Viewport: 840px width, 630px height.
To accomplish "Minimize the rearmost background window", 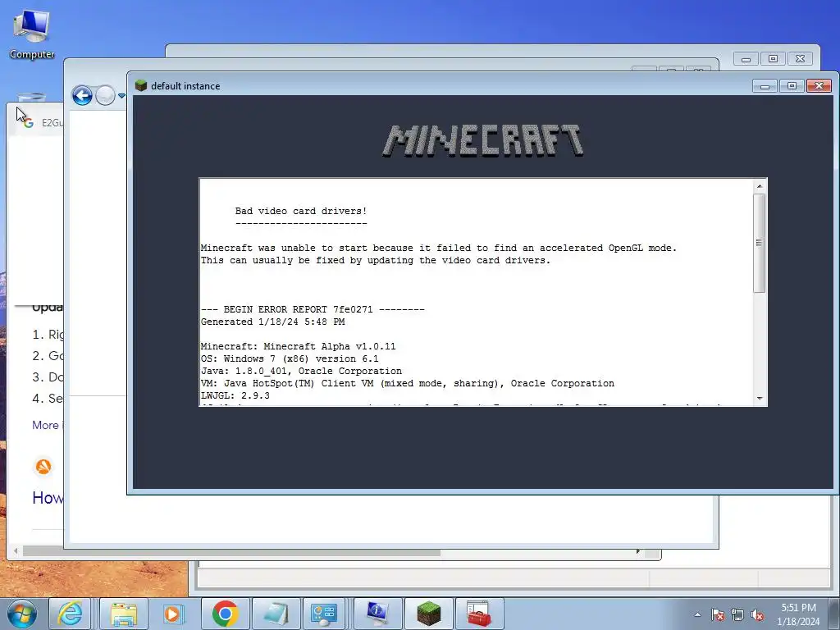I will [x=746, y=58].
